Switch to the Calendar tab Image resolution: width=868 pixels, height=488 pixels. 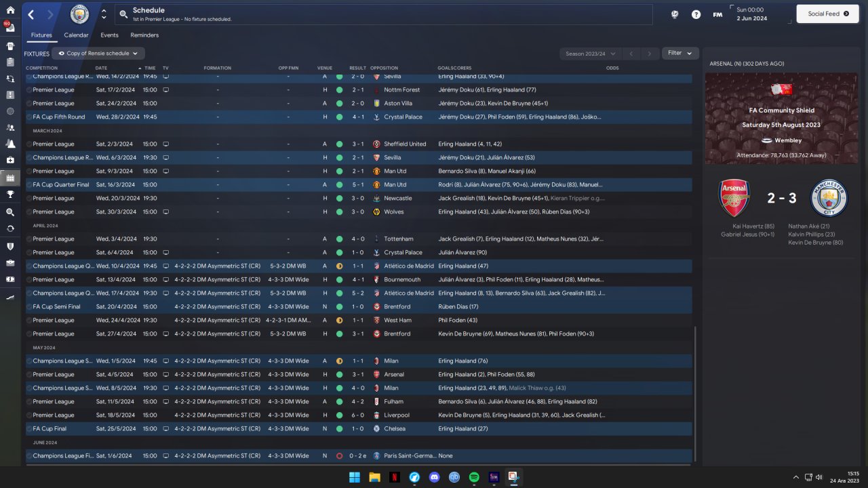pyautogui.click(x=76, y=35)
